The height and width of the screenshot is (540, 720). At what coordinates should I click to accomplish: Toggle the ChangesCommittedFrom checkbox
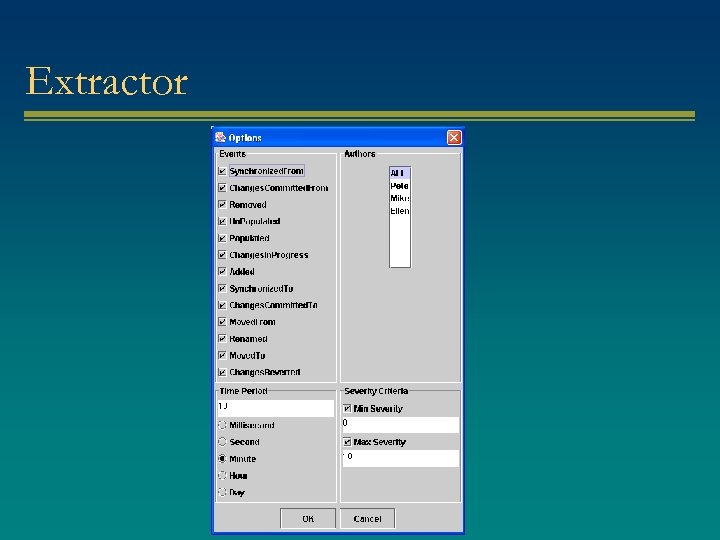pos(222,188)
